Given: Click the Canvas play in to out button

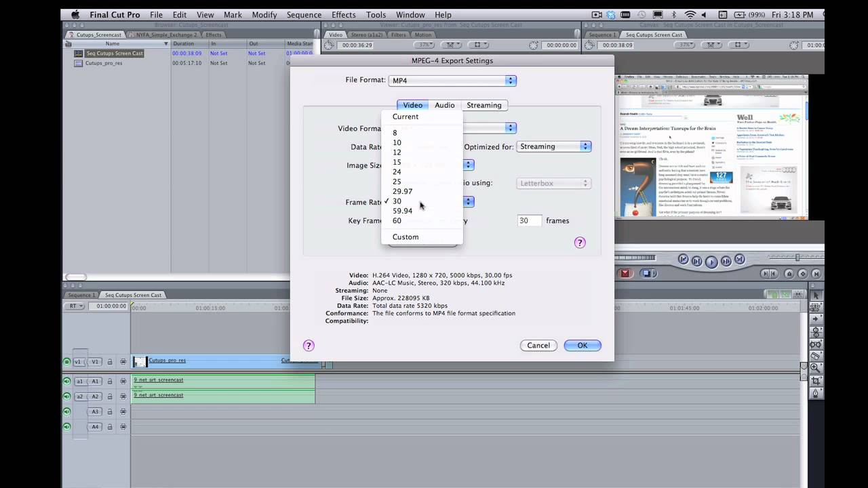Looking at the screenshot, I should tap(697, 262).
